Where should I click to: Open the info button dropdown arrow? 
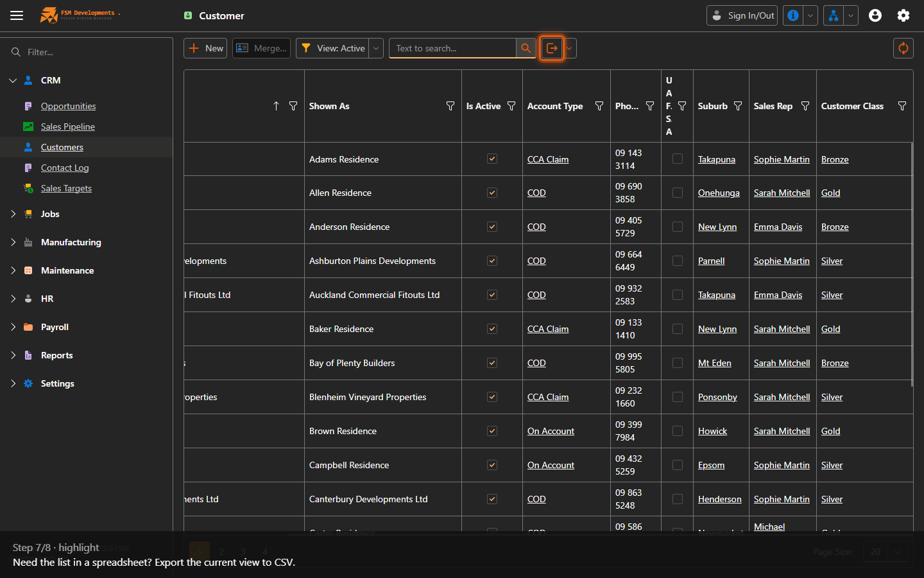(x=811, y=15)
